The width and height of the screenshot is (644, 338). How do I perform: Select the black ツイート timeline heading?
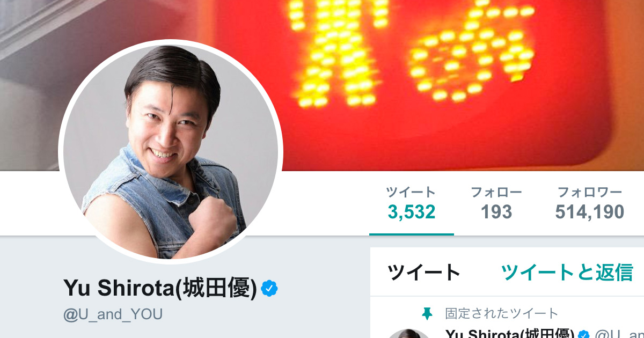[424, 273]
